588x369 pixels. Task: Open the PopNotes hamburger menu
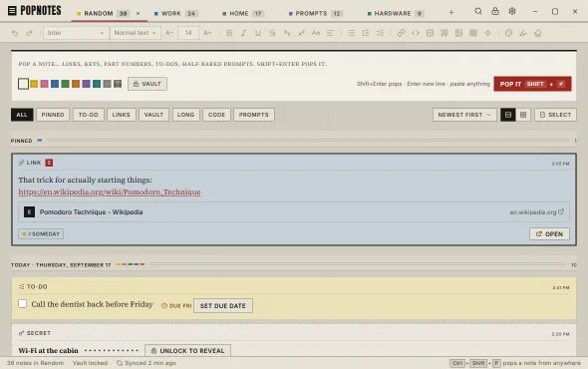12,11
